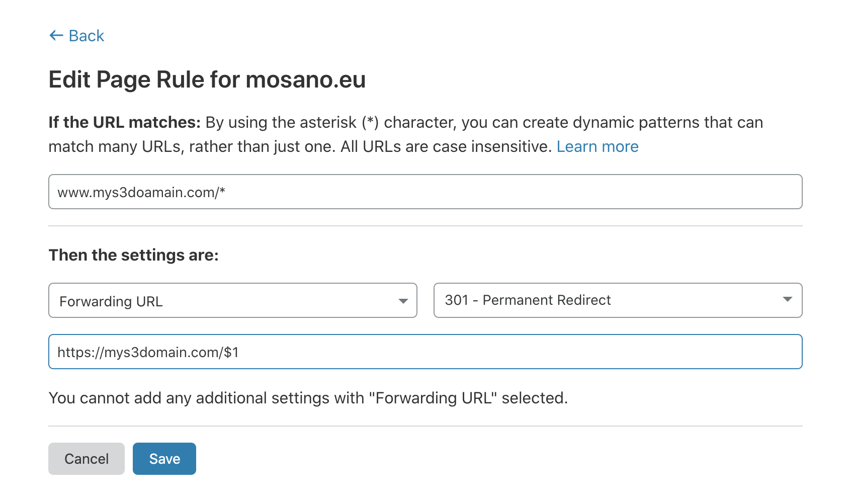Cancel editing the page rule
The image size is (851, 504).
(x=86, y=458)
